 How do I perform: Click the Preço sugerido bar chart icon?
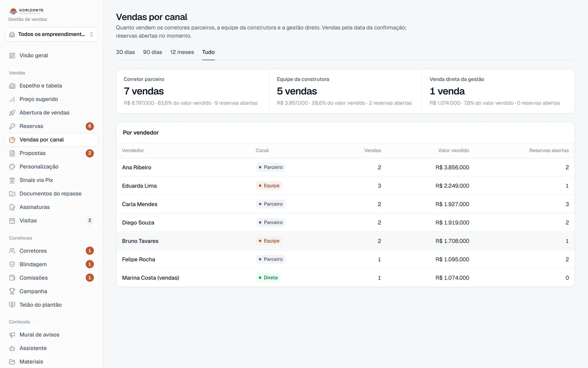pos(12,99)
